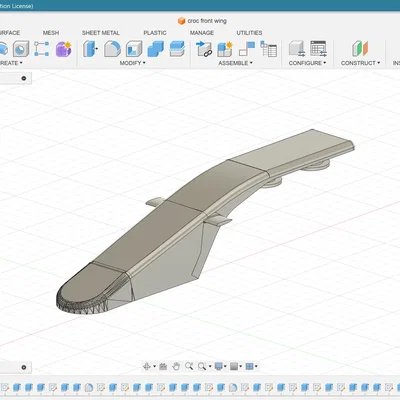
Task: Select the Combine tool with two blue blocks
Action: 155,49
